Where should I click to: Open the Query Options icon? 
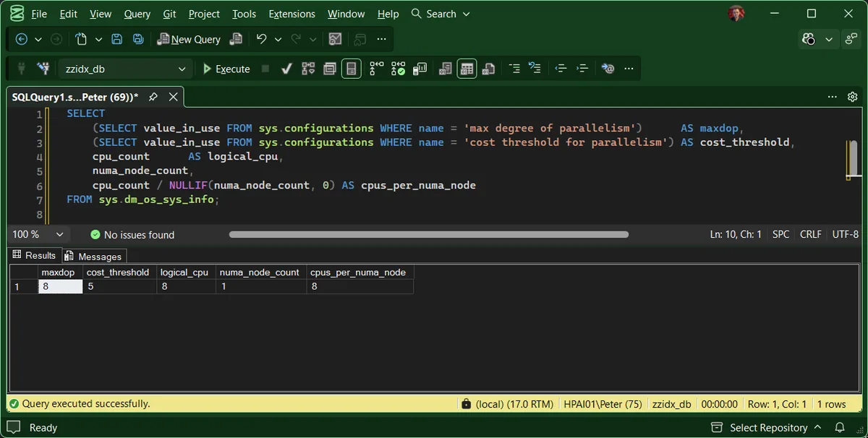(x=330, y=69)
